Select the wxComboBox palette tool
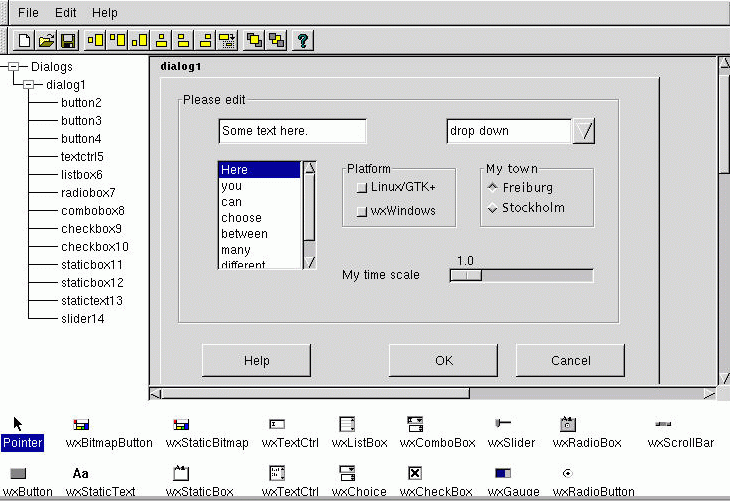730x501 pixels. [437, 434]
